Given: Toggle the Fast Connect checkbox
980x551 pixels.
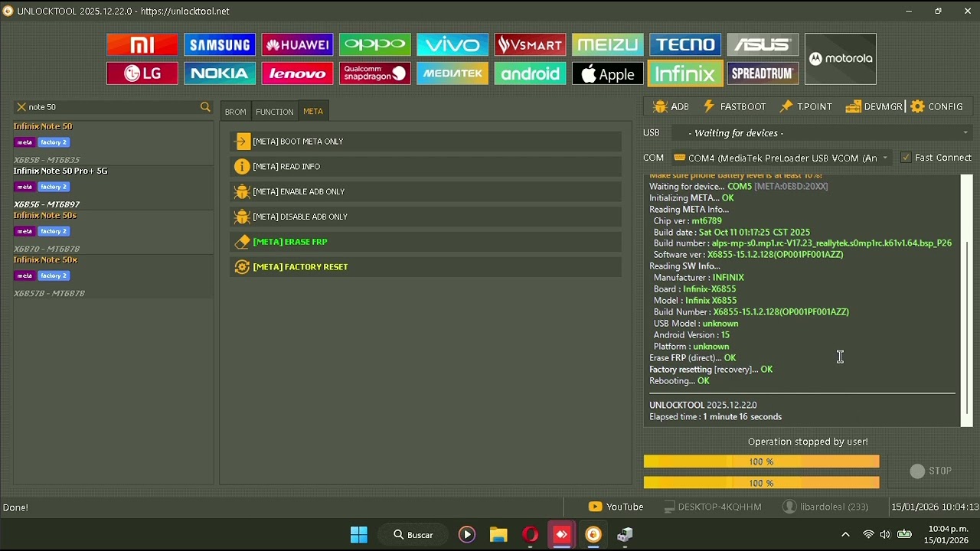Looking at the screenshot, I should pyautogui.click(x=906, y=158).
